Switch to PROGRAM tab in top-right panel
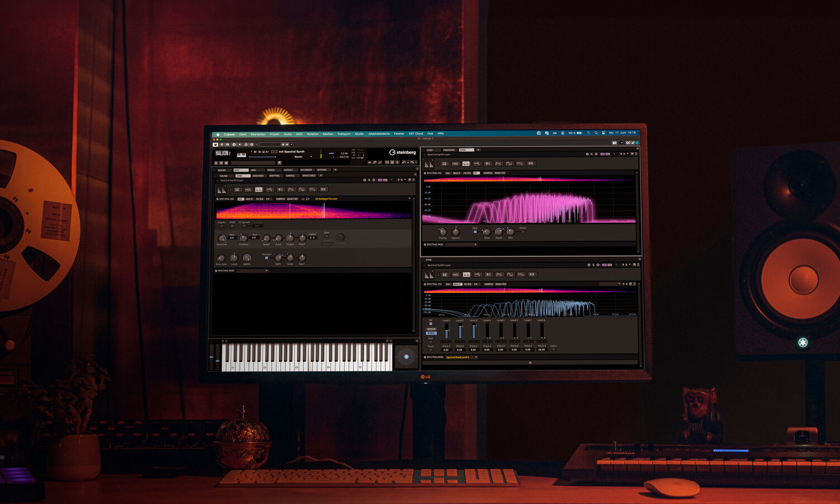The image size is (840, 504). click(x=449, y=150)
